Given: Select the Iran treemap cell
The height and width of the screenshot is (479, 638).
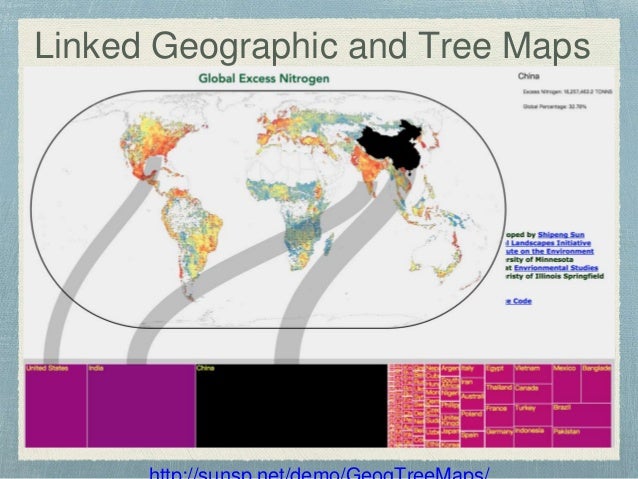Looking at the screenshot, I should coord(472,384).
